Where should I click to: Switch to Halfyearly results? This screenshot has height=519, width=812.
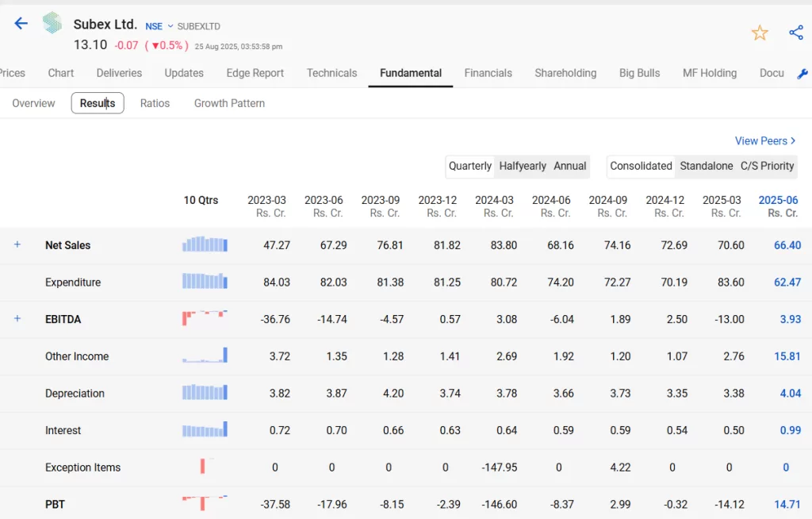(523, 166)
